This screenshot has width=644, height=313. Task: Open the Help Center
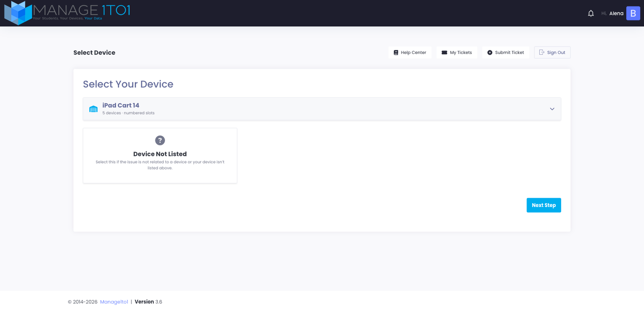tap(410, 52)
